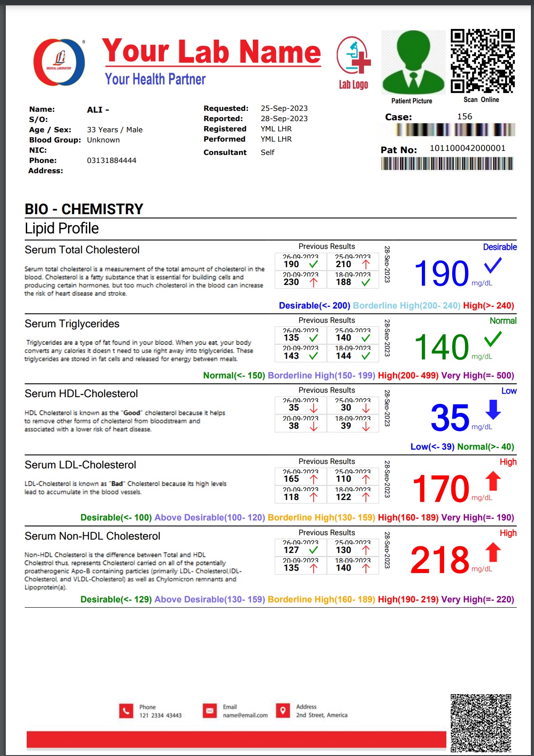534x756 pixels.
Task: Click the red email envelope icon
Action: (209, 711)
